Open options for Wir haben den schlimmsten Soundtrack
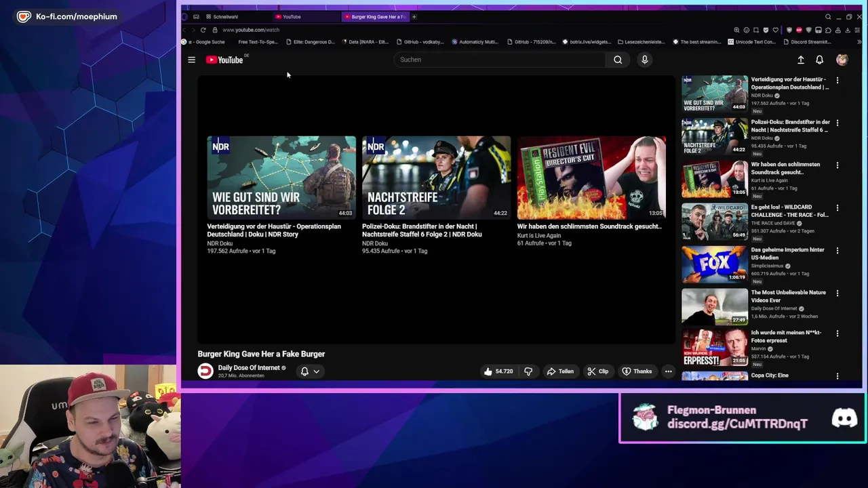 (837, 165)
